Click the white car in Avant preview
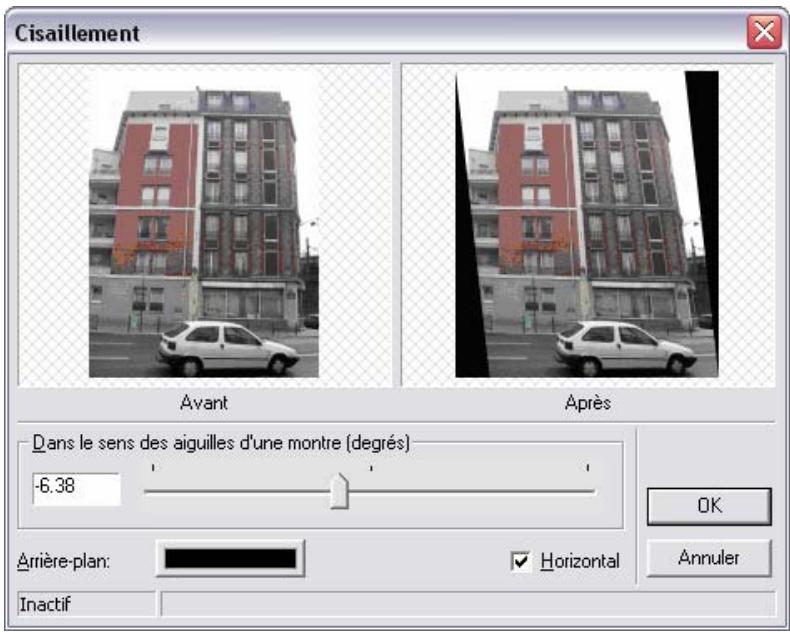The image size is (790, 632). click(x=228, y=348)
